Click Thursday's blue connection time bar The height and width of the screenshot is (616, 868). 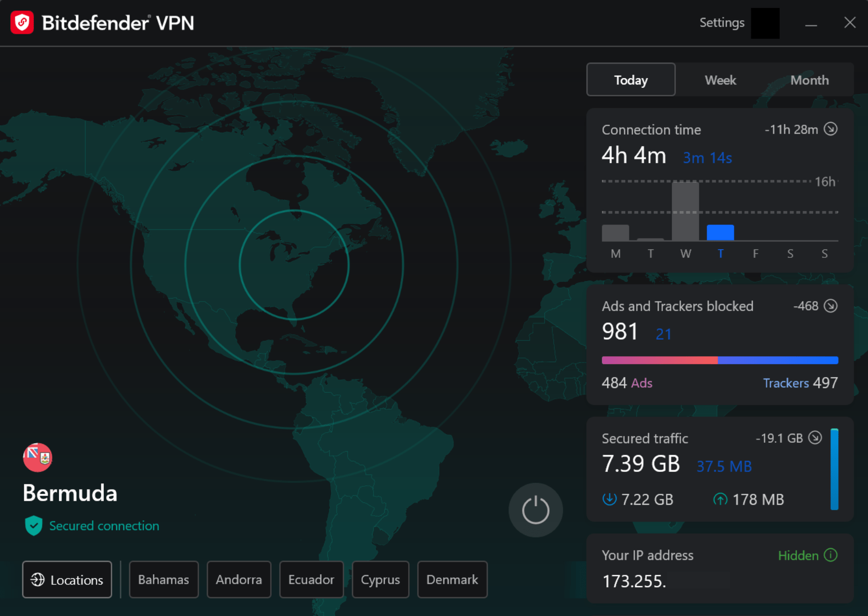(721, 231)
